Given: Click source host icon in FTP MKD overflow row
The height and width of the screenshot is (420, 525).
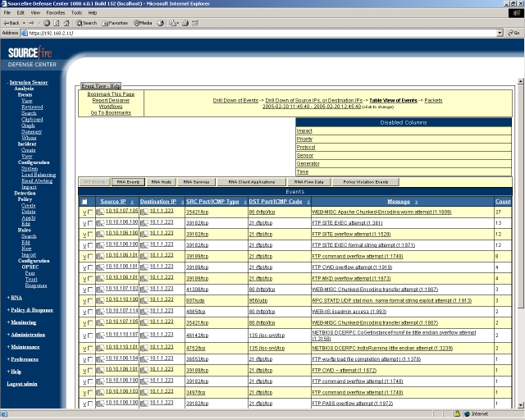Looking at the screenshot, I should (100, 279).
